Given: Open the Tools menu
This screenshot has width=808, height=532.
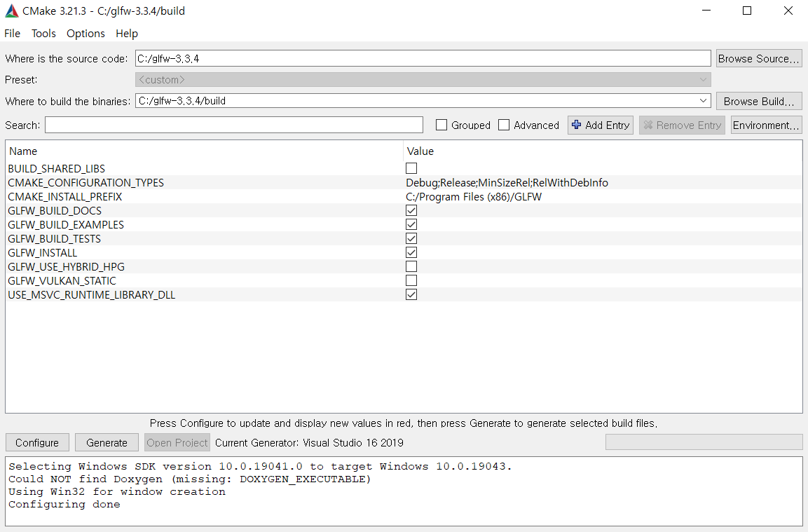Looking at the screenshot, I should [x=43, y=34].
